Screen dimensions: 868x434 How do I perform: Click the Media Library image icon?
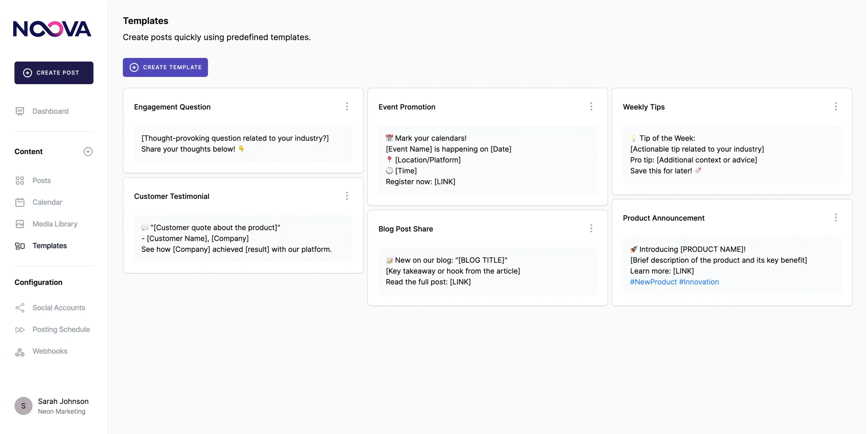click(20, 224)
